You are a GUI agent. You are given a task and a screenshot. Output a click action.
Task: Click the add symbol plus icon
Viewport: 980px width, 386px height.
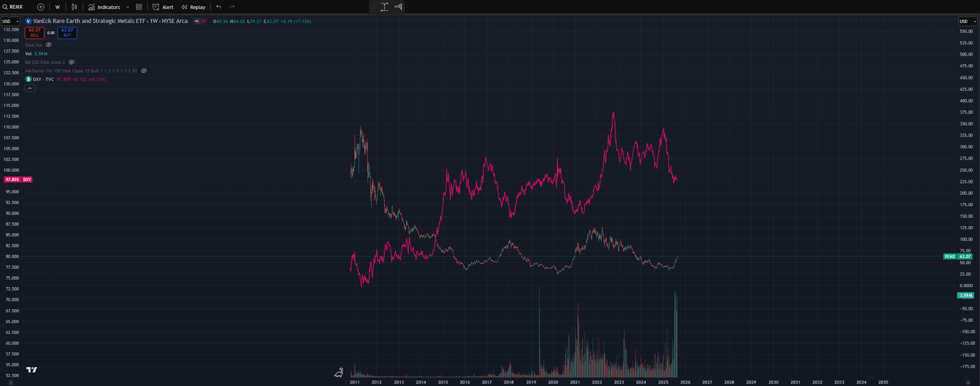point(41,7)
